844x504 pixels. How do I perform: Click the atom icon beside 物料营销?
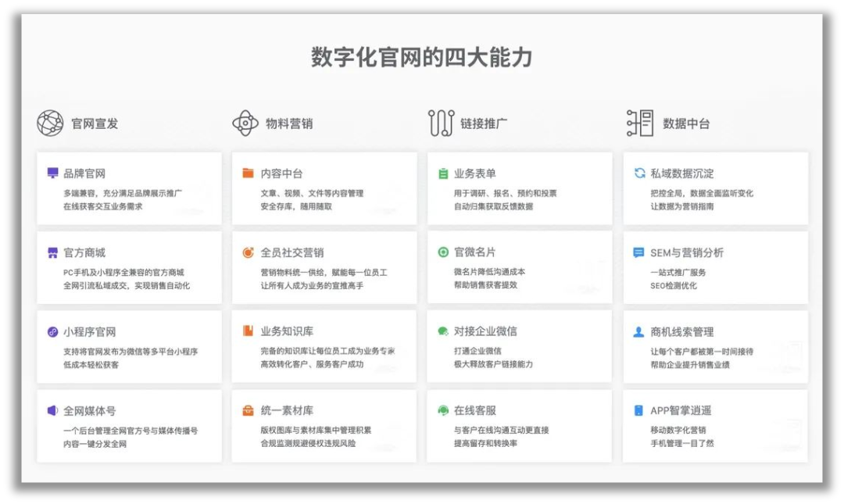tap(245, 123)
